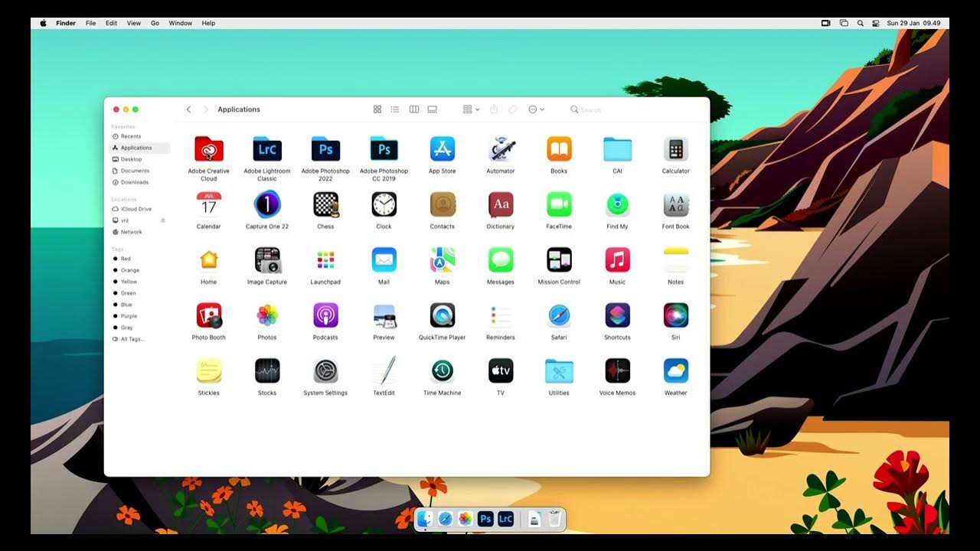Open the group-by dropdown in toolbar

pos(471,109)
